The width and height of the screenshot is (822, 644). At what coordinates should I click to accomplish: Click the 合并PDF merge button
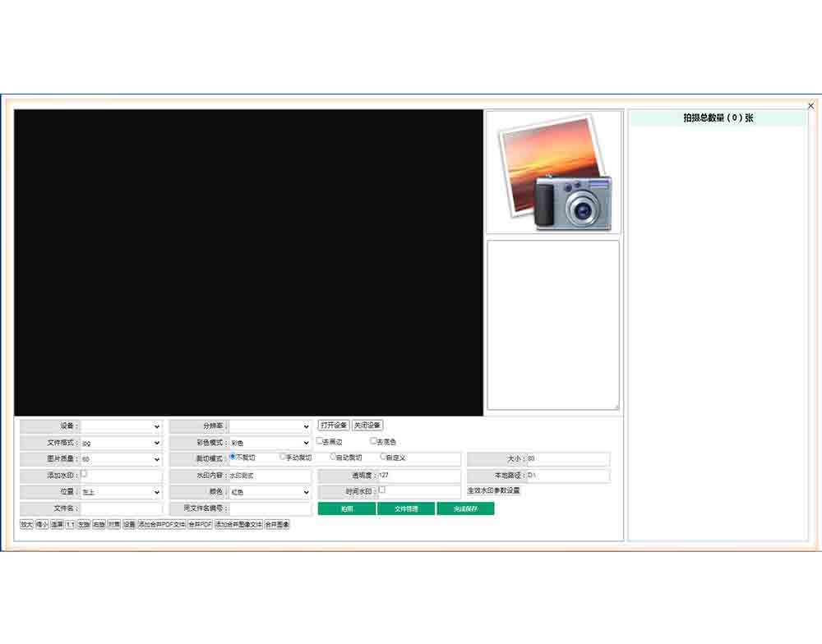[200, 524]
